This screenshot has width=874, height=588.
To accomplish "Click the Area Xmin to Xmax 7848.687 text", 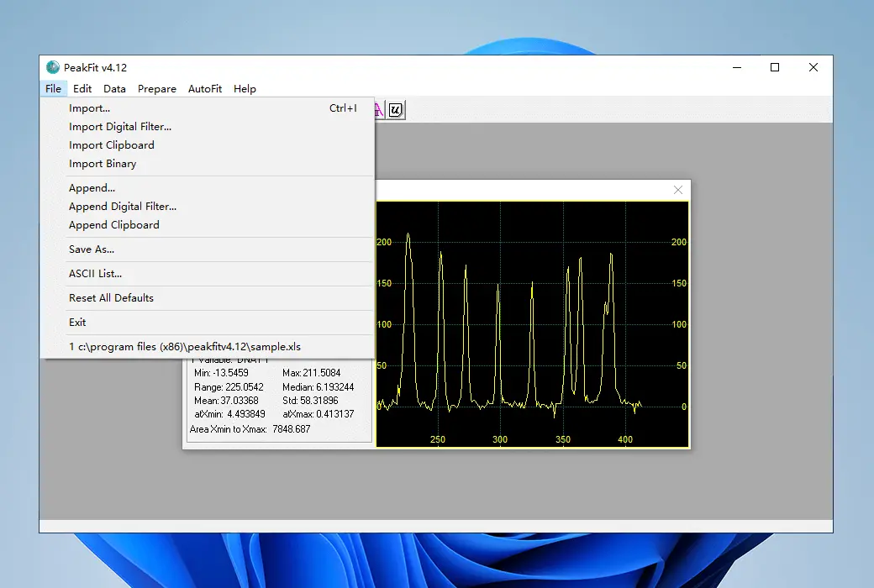I will tap(250, 429).
